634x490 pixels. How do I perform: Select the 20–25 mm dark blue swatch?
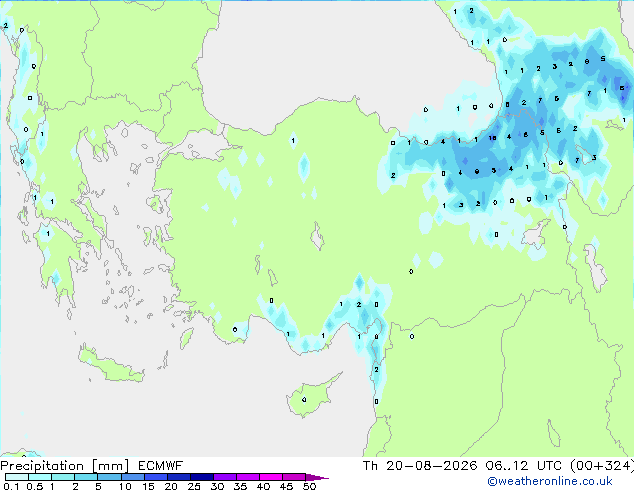click(178, 477)
